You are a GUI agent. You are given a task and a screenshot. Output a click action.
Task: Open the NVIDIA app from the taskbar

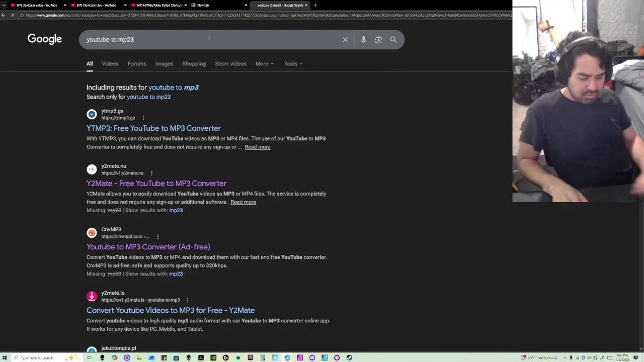[x=213, y=357]
